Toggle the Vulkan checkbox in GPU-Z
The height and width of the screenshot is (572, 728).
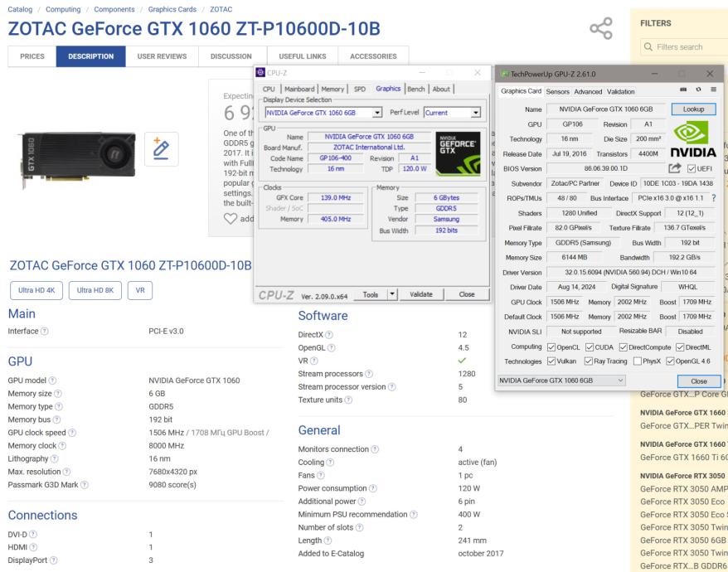coord(551,361)
